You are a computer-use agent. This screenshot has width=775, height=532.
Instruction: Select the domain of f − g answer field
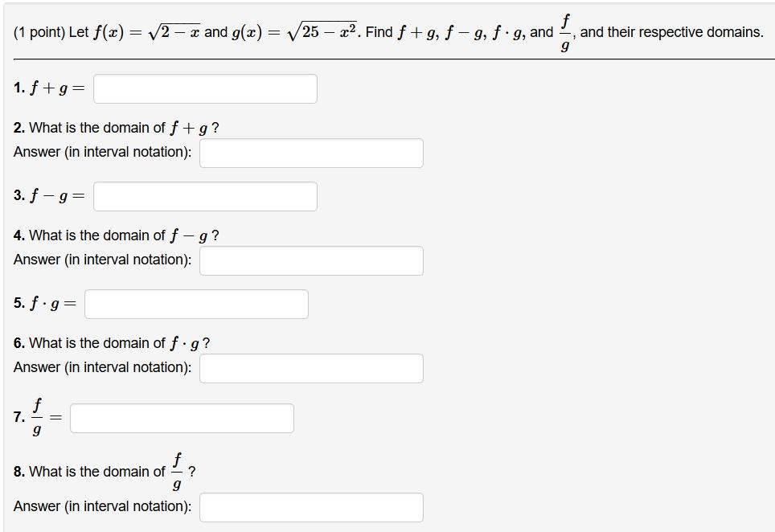pos(310,260)
